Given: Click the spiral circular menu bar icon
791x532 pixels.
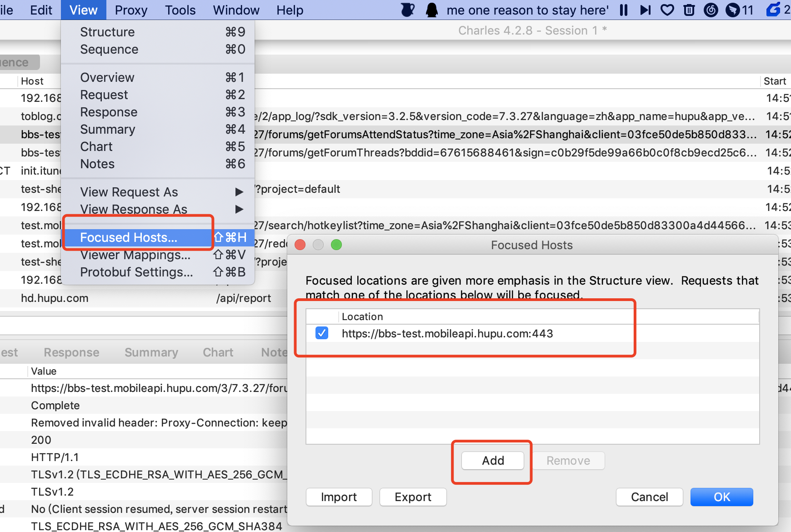Looking at the screenshot, I should [x=711, y=10].
